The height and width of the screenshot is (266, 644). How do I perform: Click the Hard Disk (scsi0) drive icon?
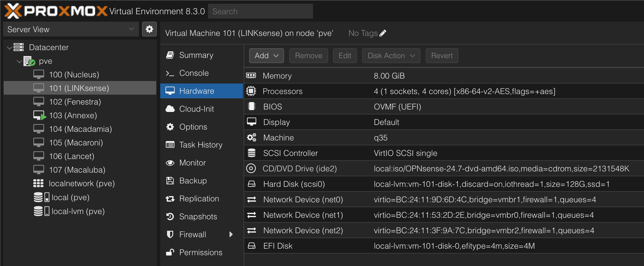252,184
